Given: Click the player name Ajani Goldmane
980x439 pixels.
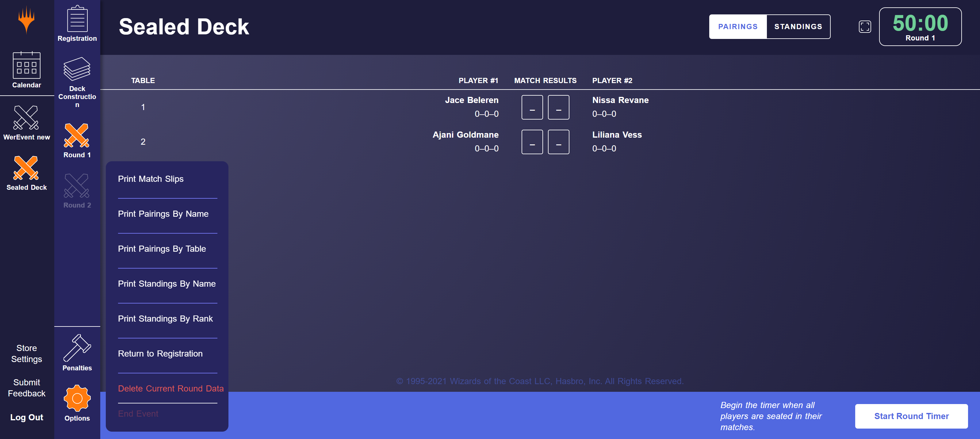Looking at the screenshot, I should click(465, 135).
